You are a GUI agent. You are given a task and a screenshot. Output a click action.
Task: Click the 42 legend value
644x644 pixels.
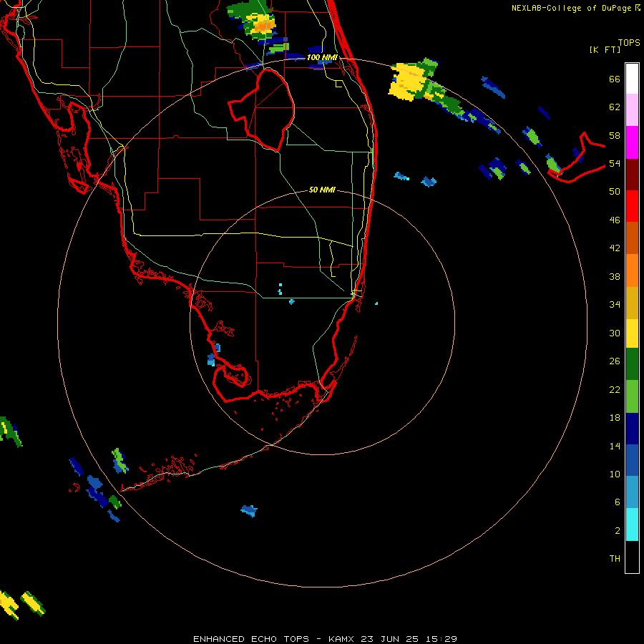coord(615,248)
